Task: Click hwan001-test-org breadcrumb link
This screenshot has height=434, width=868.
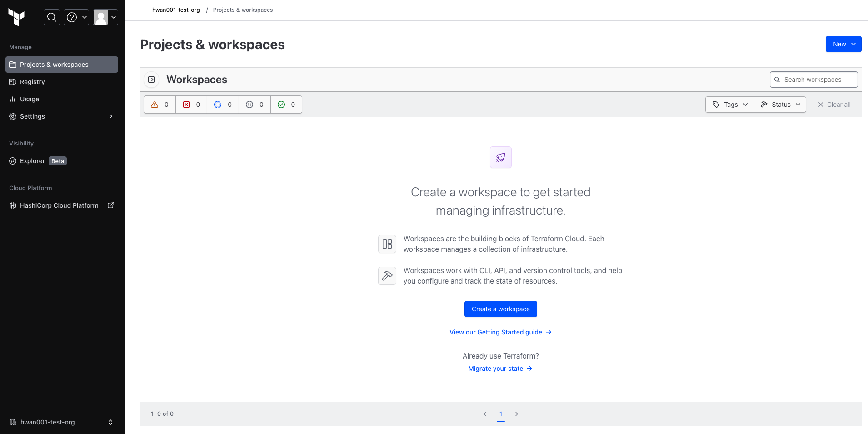Action: point(176,10)
